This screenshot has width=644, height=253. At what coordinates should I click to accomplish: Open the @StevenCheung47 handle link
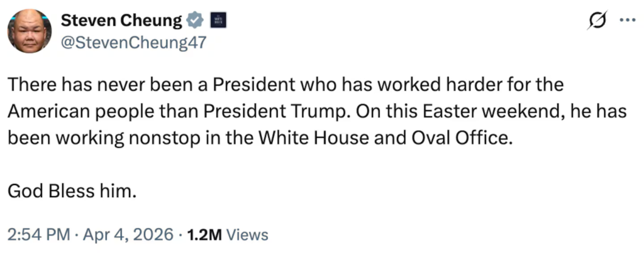[x=133, y=41]
